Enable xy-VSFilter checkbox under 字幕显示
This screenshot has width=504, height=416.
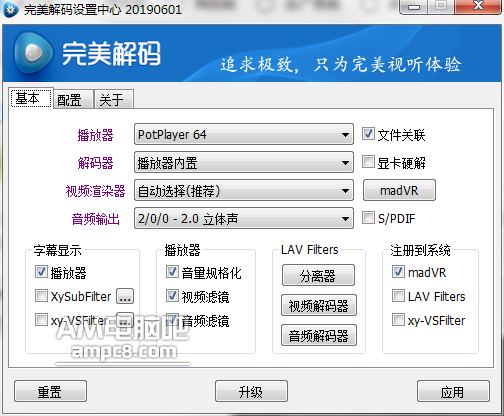pyautogui.click(x=41, y=320)
